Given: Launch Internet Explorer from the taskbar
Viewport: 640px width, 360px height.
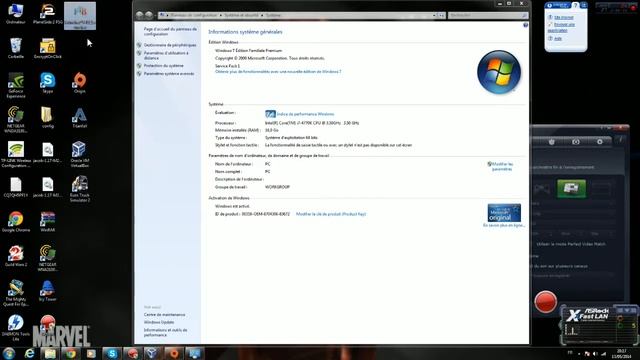Looking at the screenshot, I should [x=29, y=353].
